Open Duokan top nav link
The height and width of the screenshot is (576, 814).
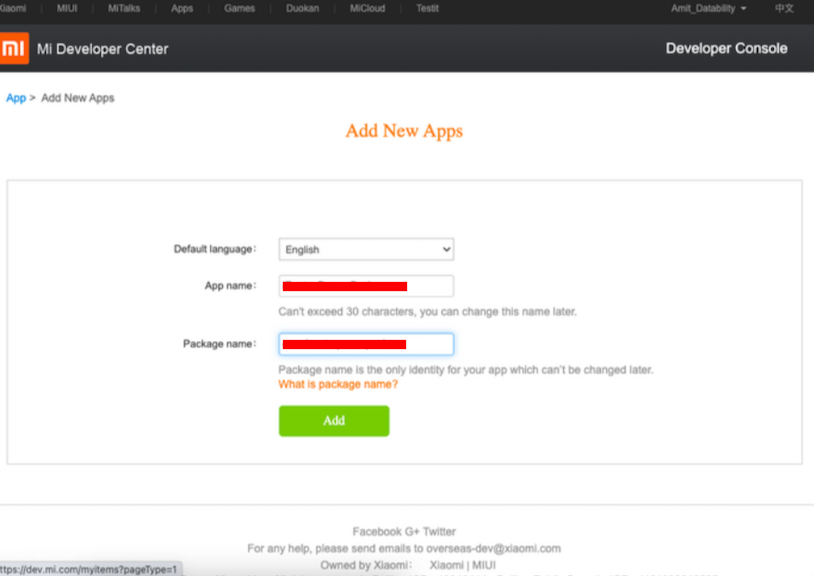(x=303, y=8)
